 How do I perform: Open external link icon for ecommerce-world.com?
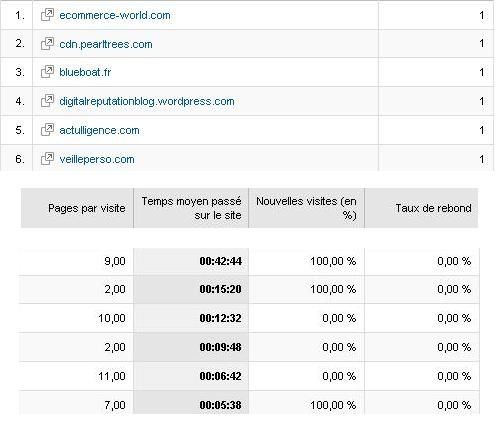tap(47, 15)
